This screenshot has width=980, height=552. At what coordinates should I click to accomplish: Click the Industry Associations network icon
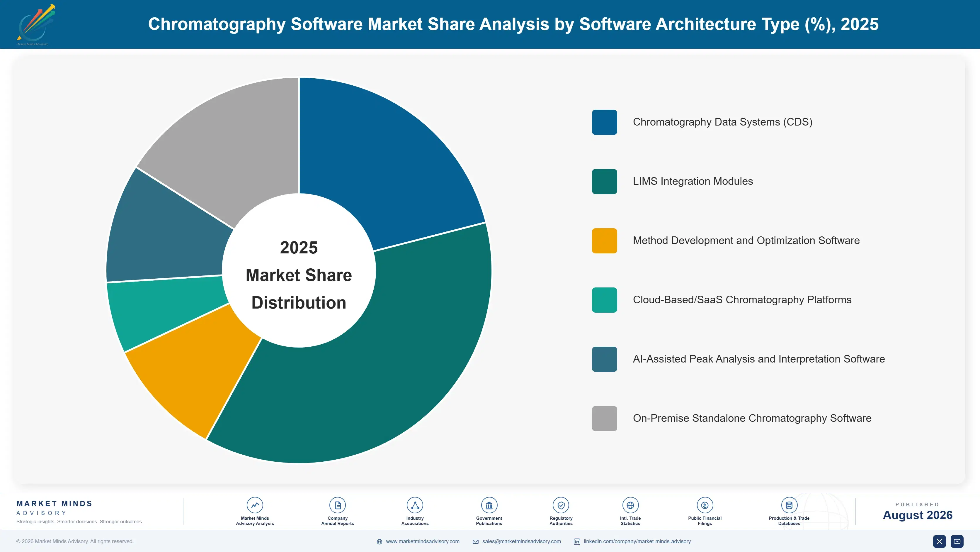[415, 505]
